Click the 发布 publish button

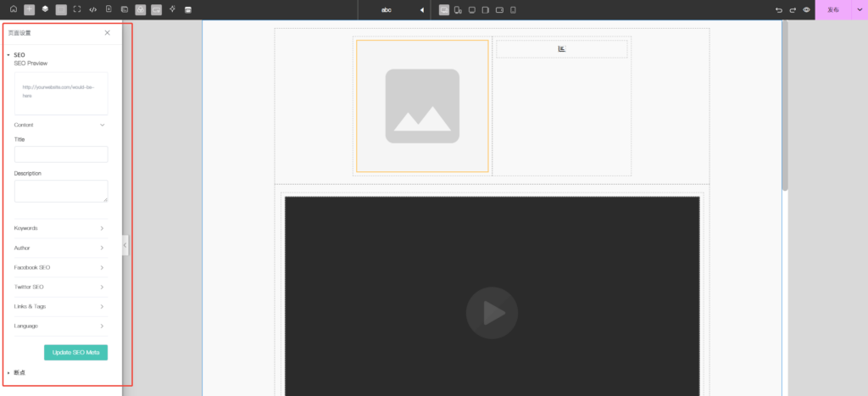coord(832,10)
